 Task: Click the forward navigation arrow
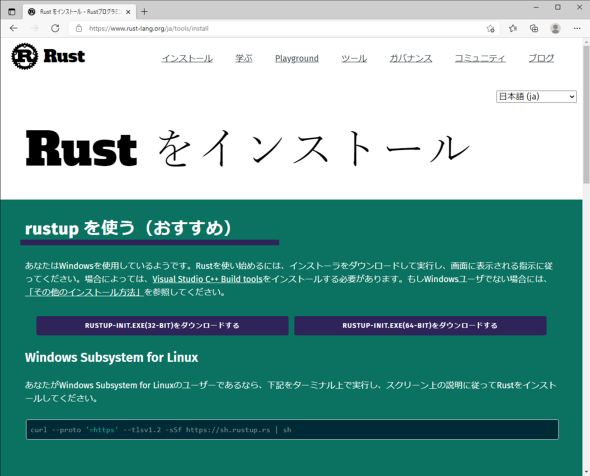click(35, 28)
